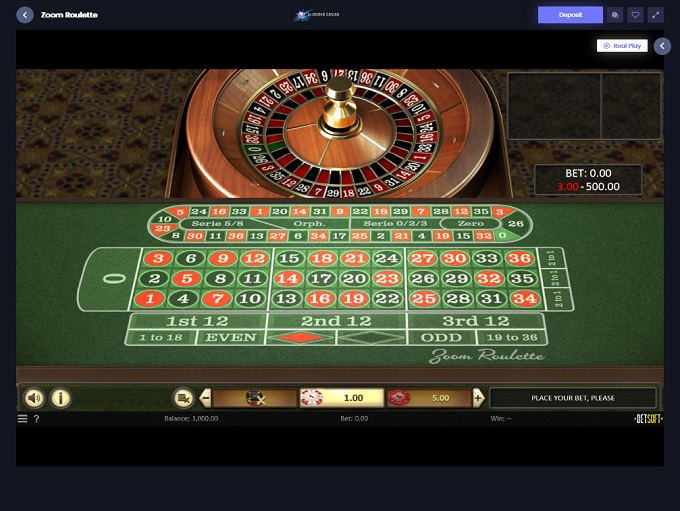Open help question mark

(36, 419)
